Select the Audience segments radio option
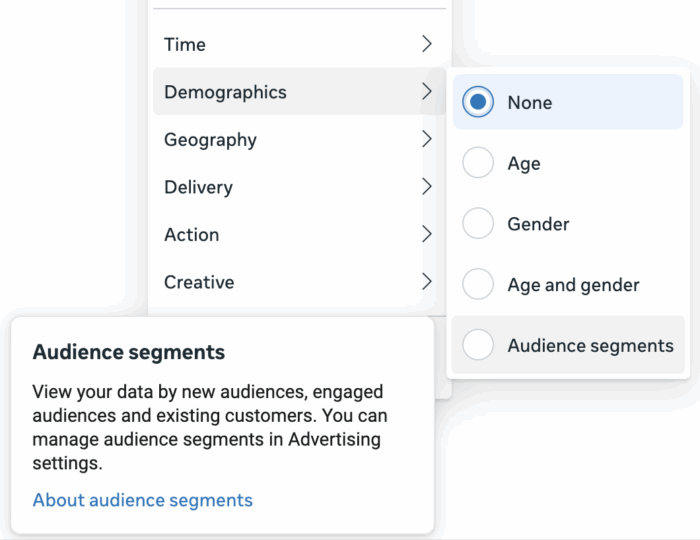 [478, 345]
